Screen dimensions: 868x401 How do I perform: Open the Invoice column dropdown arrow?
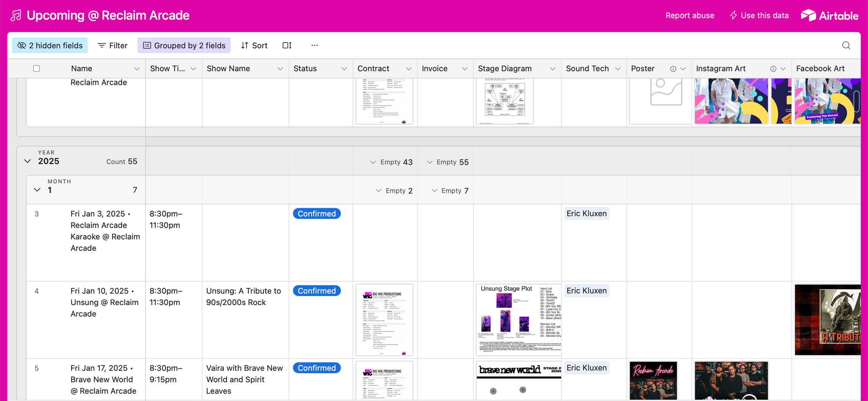click(x=465, y=69)
